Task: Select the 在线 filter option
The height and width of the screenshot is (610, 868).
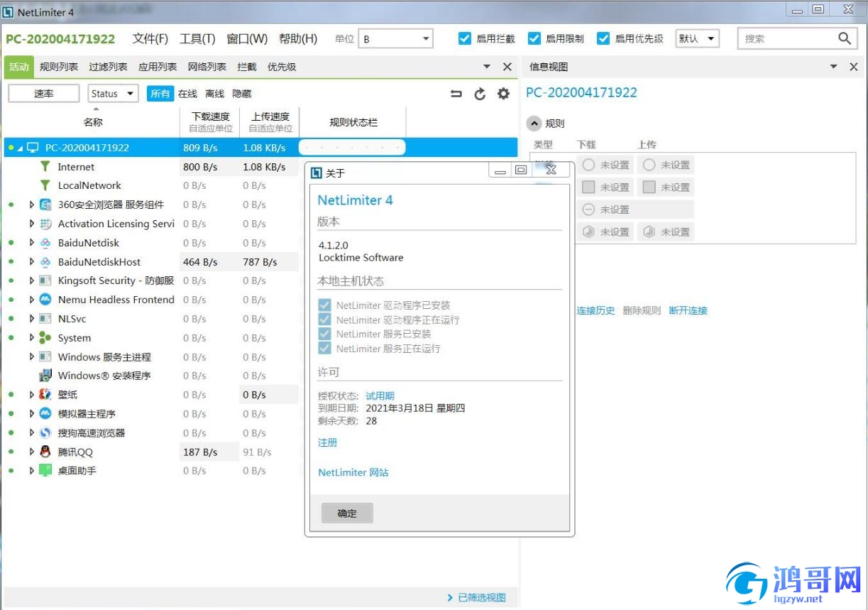Action: (x=187, y=94)
